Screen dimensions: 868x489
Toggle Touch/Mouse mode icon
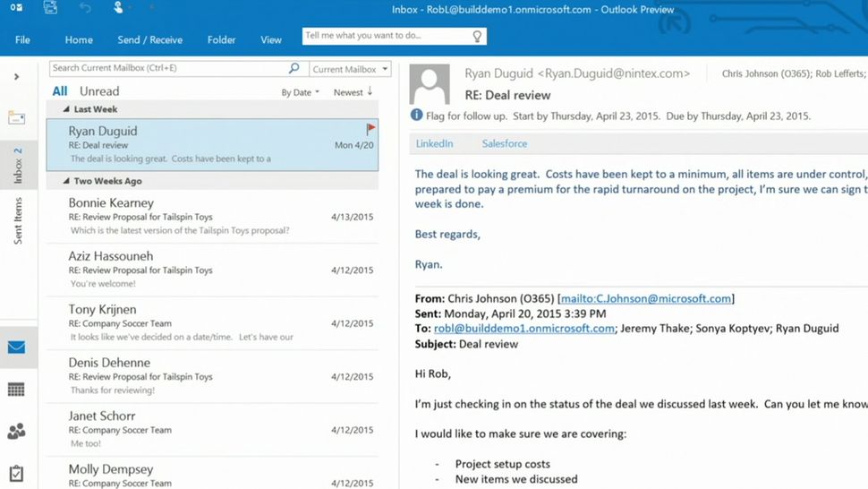[118, 8]
